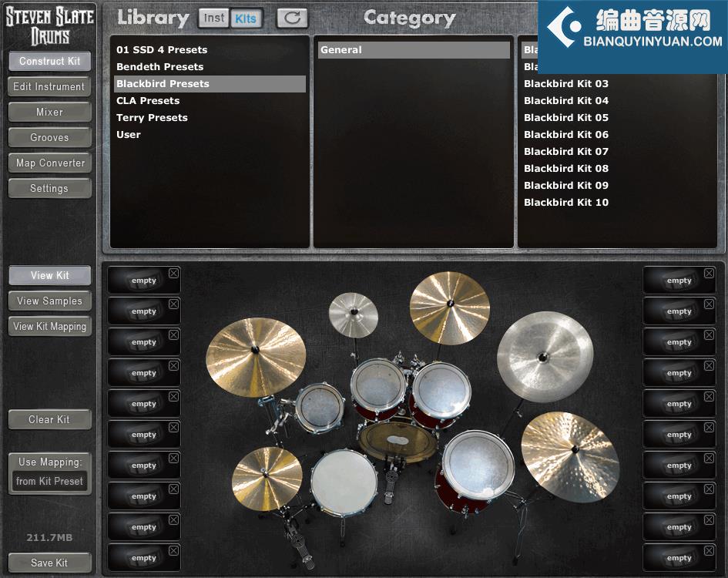
Task: Click the ride cymbal at lower right
Action: point(570,457)
